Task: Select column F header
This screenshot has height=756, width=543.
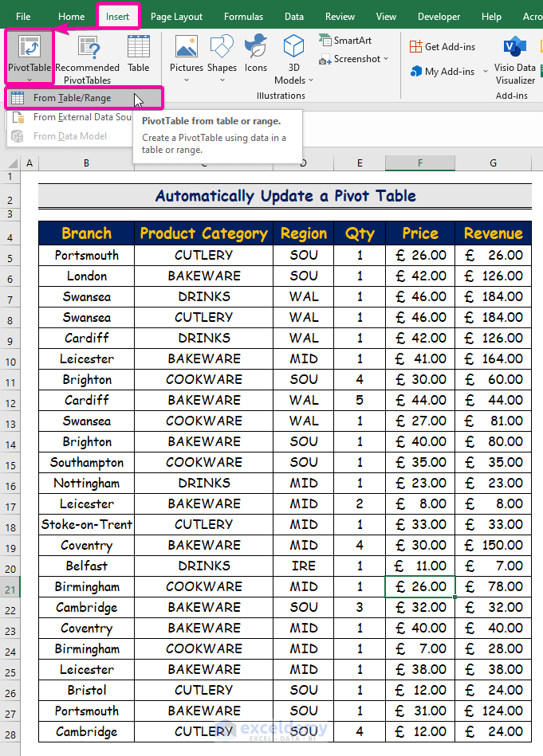Action: point(420,163)
